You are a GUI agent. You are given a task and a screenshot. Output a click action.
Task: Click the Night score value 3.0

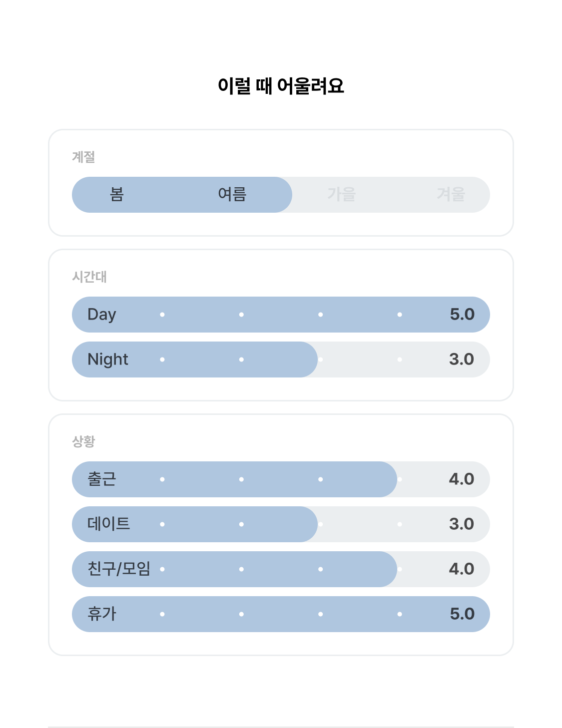click(462, 360)
